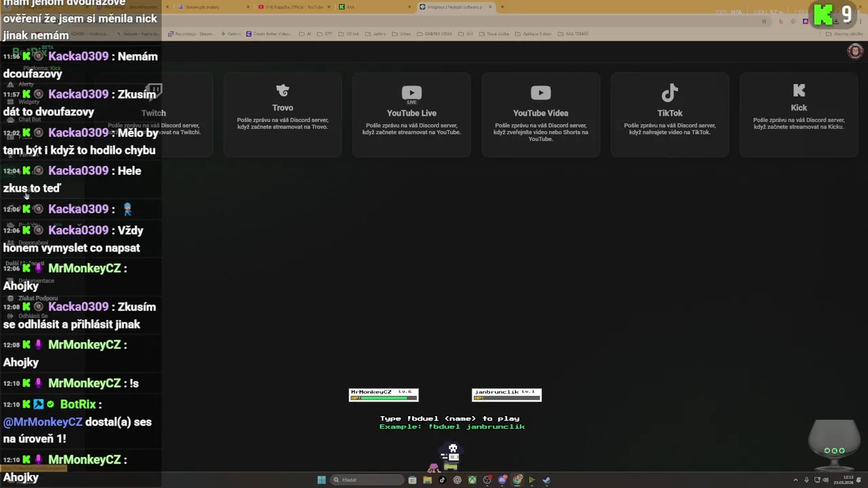Open a new browser tab
This screenshot has width=868, height=488.
[502, 7]
